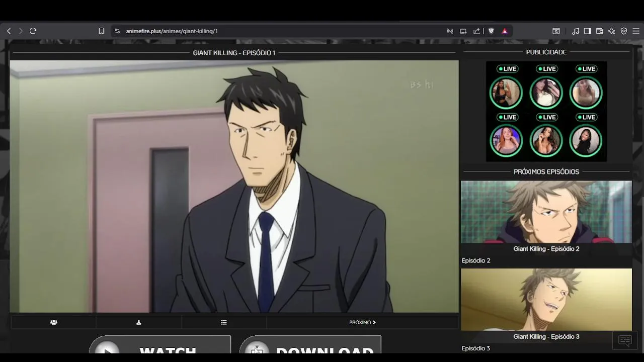Go back using the browser back arrow

pyautogui.click(x=9, y=31)
